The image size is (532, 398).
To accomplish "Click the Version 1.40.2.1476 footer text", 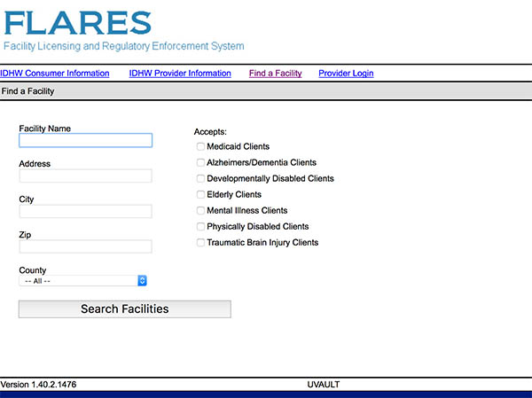I will [x=38, y=385].
